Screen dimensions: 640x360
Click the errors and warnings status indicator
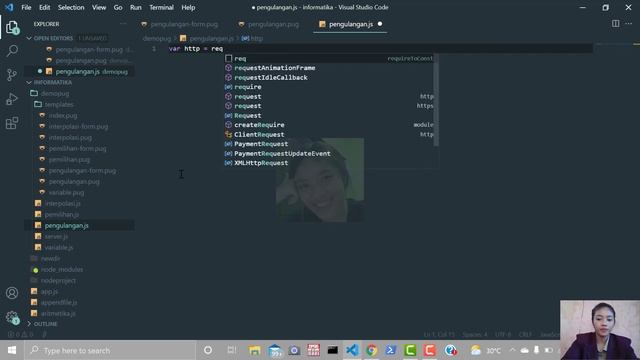(21, 335)
